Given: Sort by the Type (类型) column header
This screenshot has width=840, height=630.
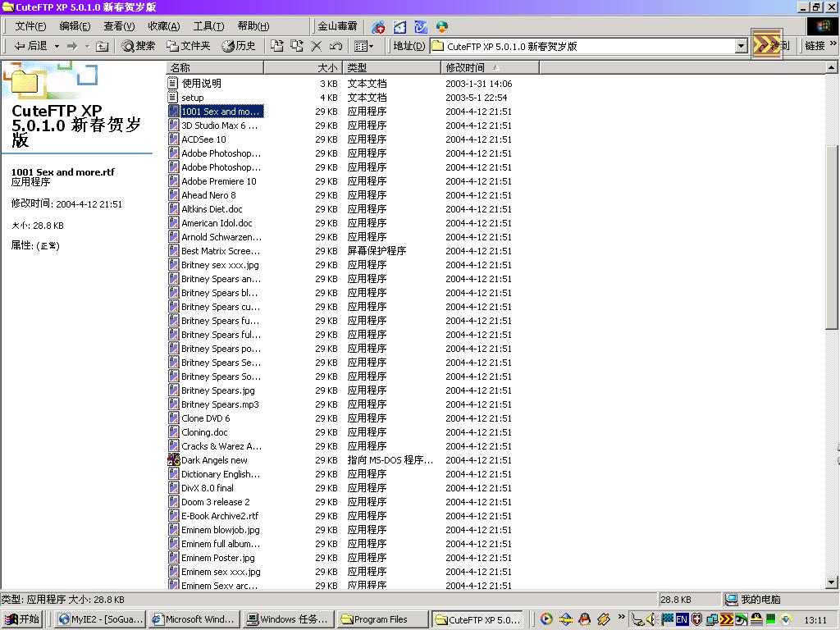Looking at the screenshot, I should coord(391,67).
